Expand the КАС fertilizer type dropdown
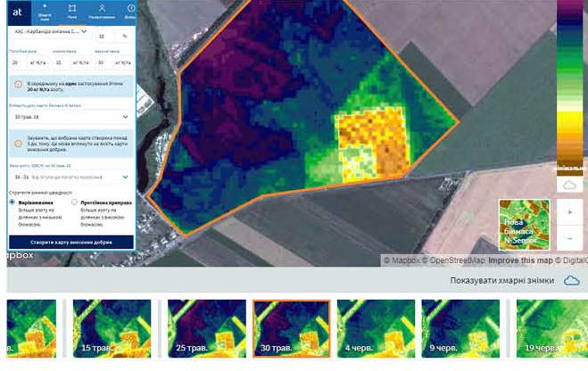This screenshot has height=371, width=588. pos(49,31)
